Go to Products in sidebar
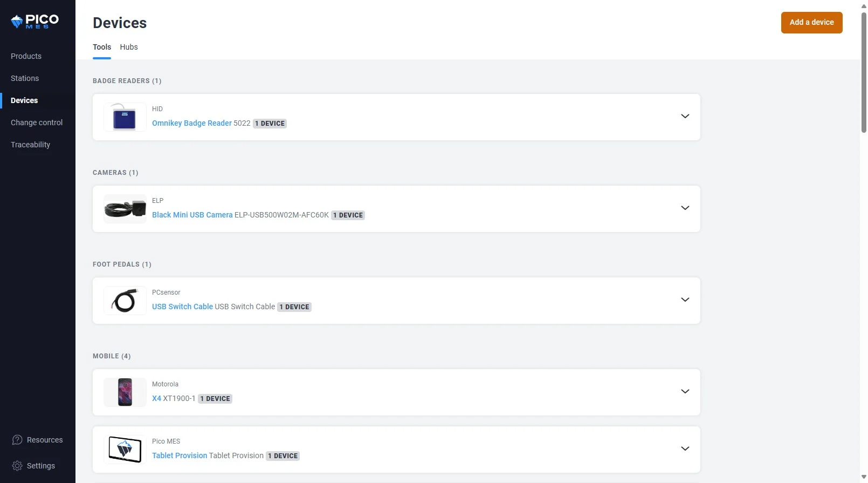 click(x=26, y=56)
